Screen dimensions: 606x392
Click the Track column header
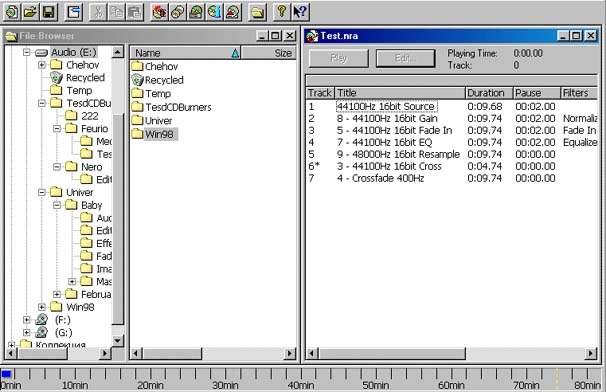pyautogui.click(x=320, y=93)
